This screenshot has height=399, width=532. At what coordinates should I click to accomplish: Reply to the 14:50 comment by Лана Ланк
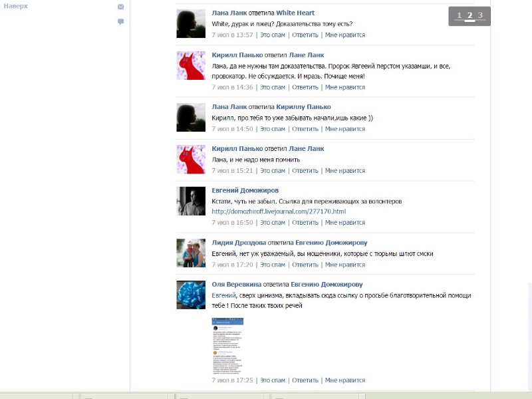pos(305,129)
